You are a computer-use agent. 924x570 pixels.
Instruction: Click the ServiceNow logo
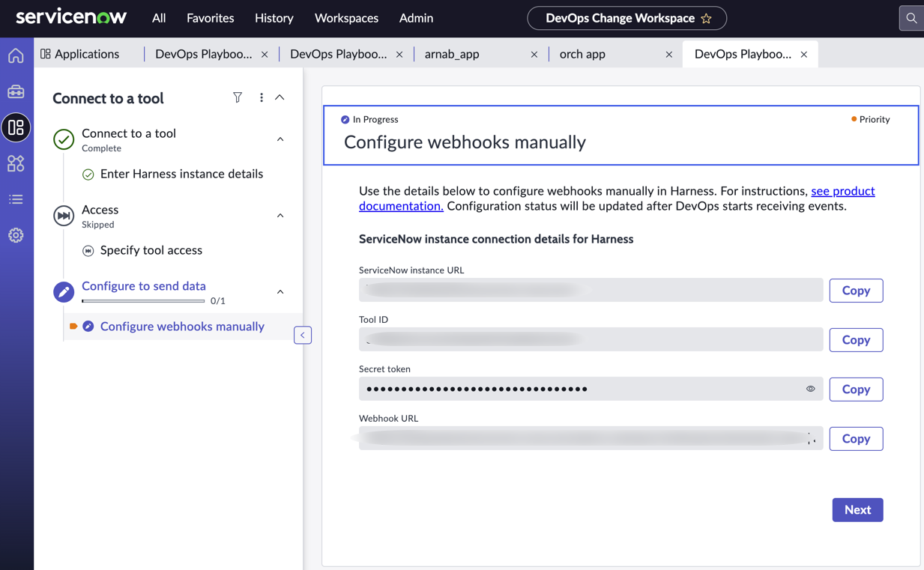(71, 17)
